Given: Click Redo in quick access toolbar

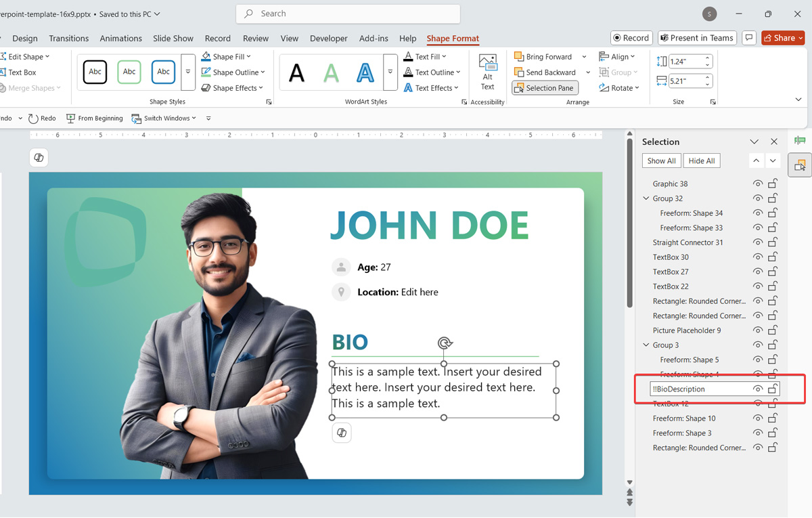Looking at the screenshot, I should coord(42,118).
